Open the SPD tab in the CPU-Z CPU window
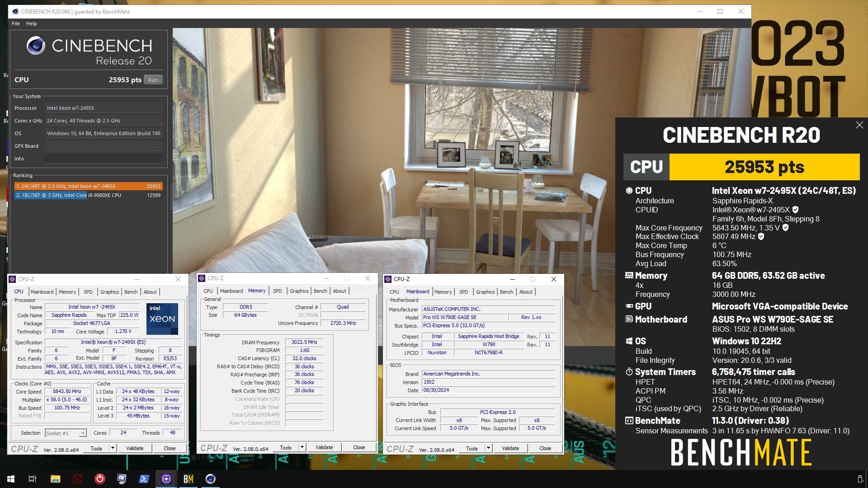Viewport: 868px width, 488px height. (88, 292)
